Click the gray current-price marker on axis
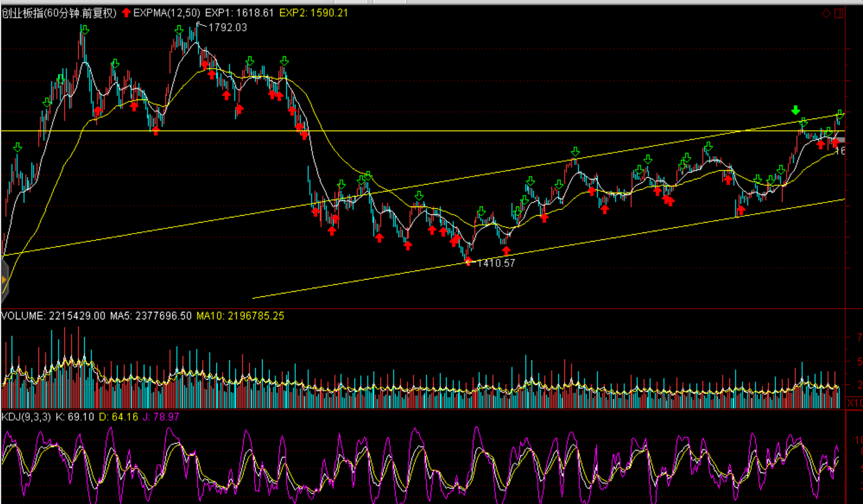The image size is (863, 504). (841, 140)
